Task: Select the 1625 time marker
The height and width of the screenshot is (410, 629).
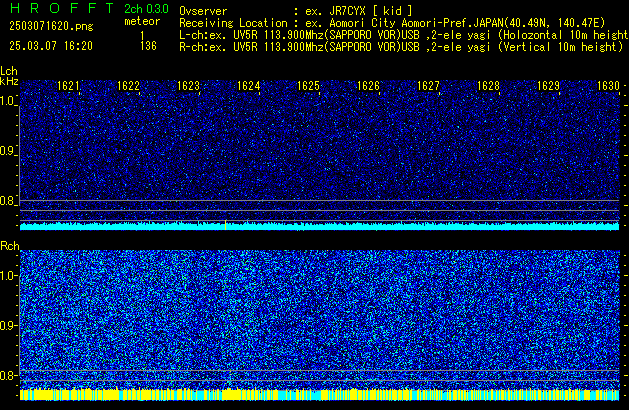Action: click(x=308, y=86)
